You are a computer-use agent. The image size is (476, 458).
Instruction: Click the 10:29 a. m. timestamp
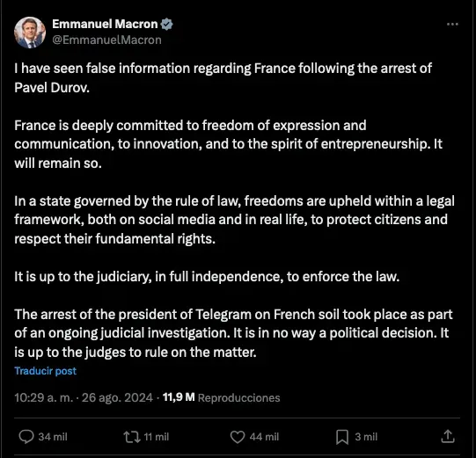(44, 397)
